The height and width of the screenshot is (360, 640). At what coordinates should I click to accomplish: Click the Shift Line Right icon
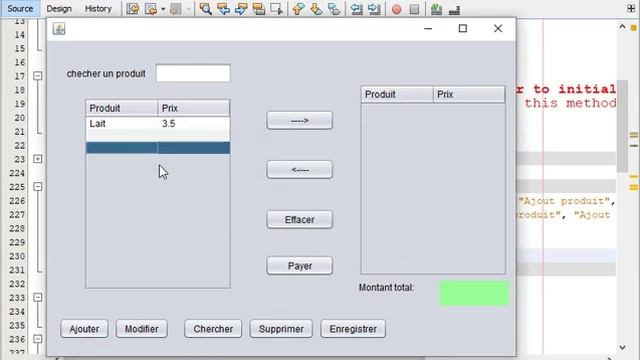(374, 9)
